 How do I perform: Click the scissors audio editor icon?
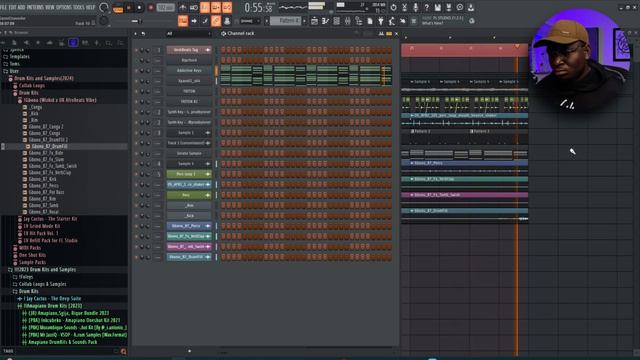pos(404,7)
